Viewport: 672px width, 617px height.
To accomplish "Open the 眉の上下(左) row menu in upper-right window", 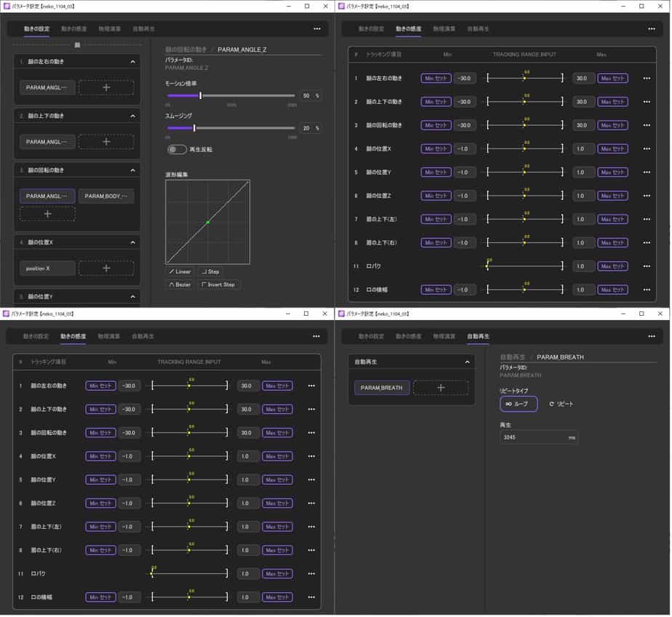I will pyautogui.click(x=647, y=219).
